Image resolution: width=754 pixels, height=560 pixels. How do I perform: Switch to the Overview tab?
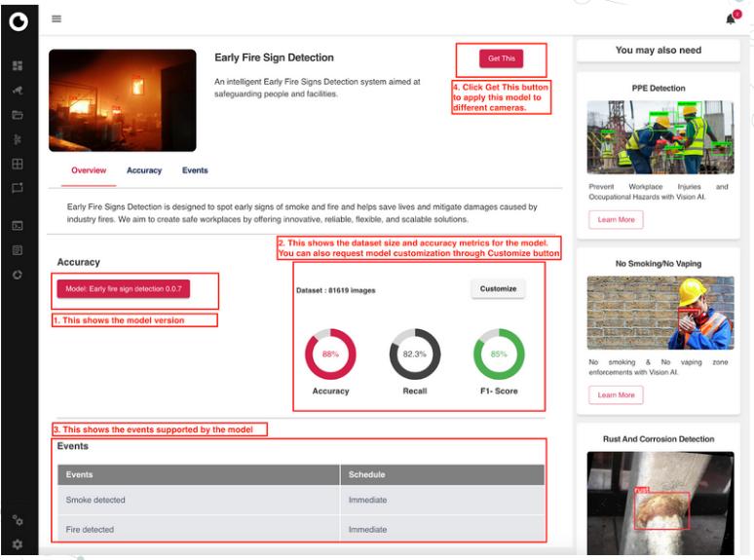coord(89,170)
